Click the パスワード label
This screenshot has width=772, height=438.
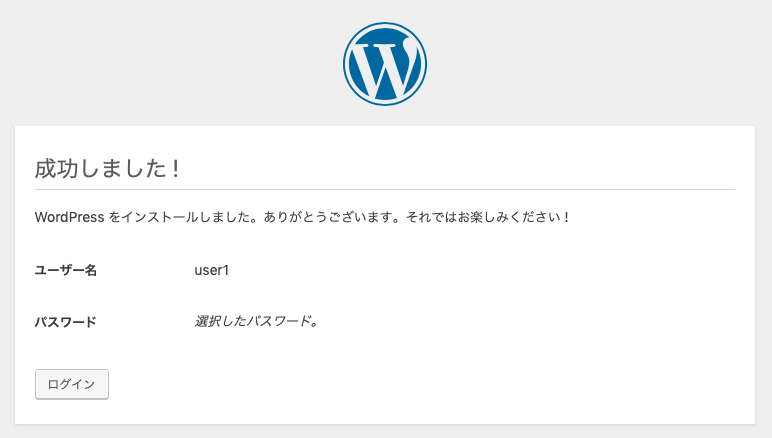tap(65, 322)
